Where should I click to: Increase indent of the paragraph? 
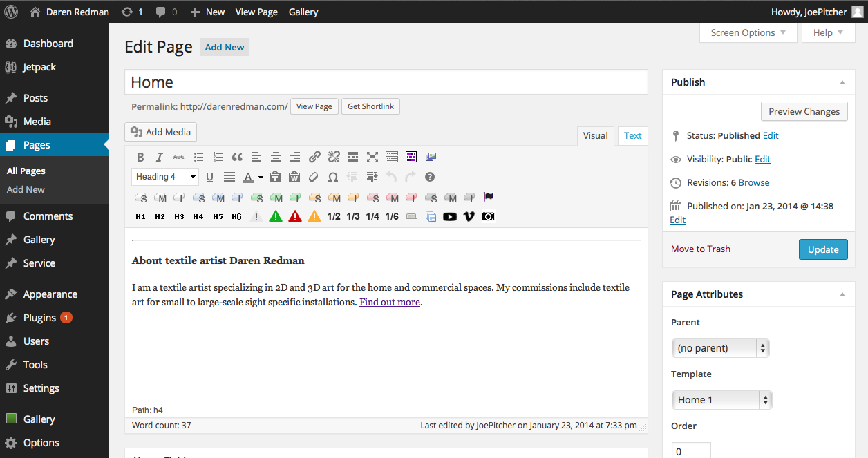pyautogui.click(x=372, y=177)
